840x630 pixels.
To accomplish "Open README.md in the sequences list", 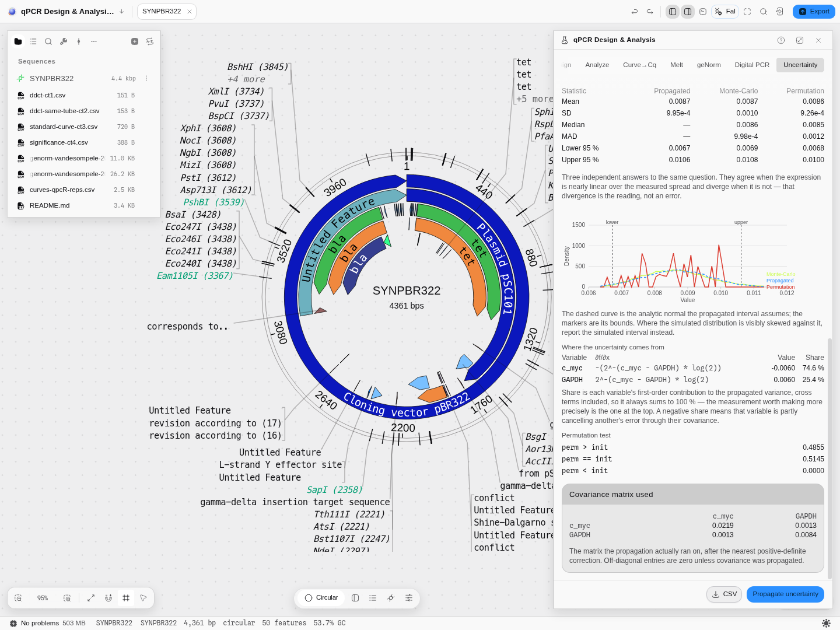I will coord(83,205).
